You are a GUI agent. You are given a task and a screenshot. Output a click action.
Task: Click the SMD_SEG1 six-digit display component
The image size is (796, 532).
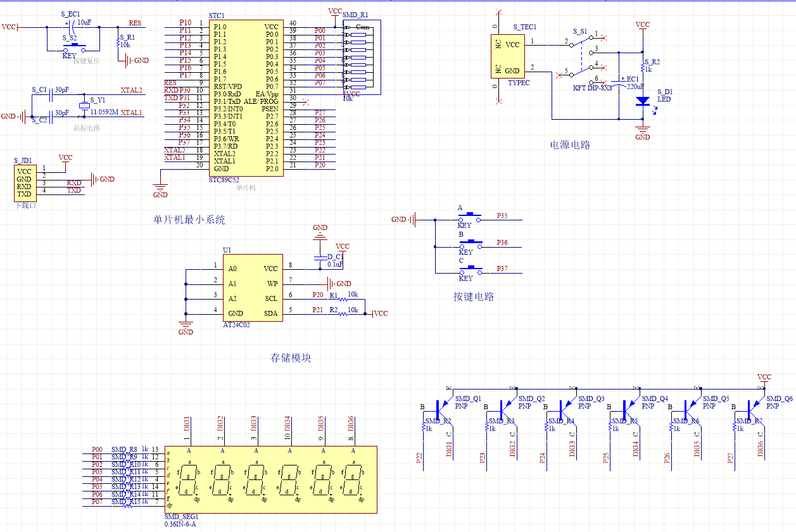[270, 479]
